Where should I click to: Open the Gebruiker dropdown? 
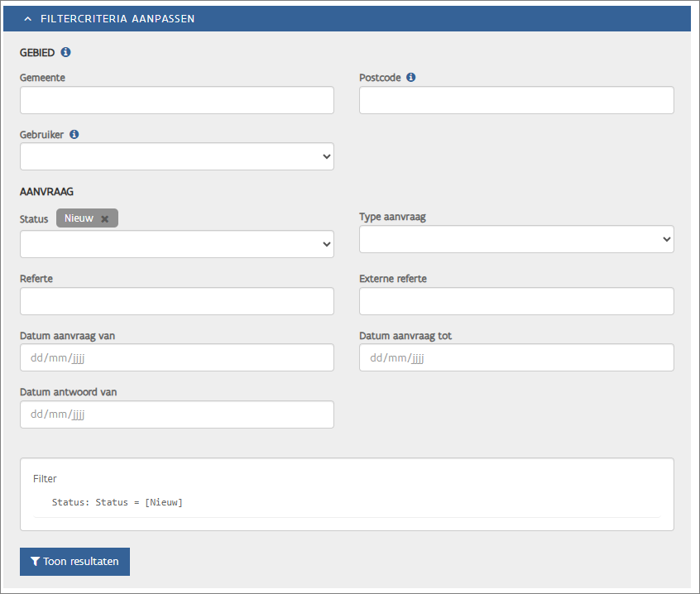pyautogui.click(x=176, y=156)
